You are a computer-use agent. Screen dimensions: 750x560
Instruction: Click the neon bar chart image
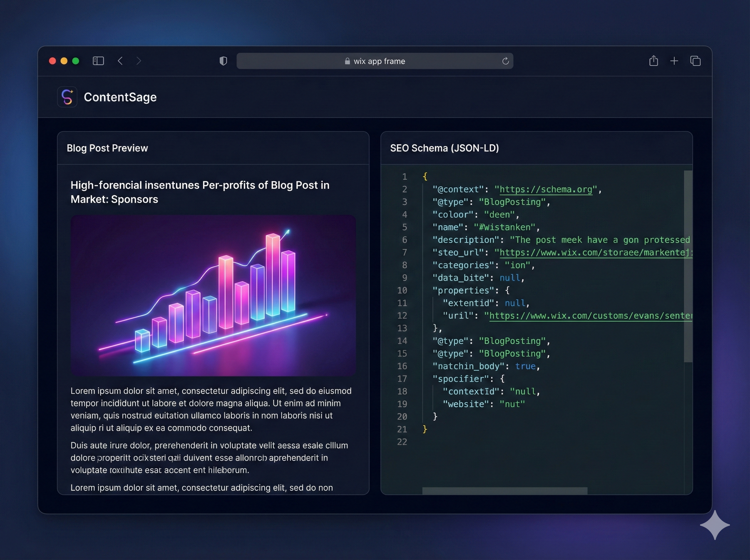[x=213, y=295]
